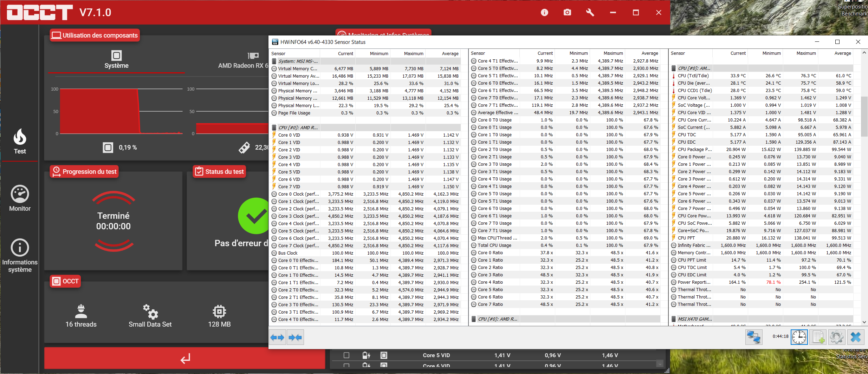Screen dimensions: 868x374
Task: Select the Physical Memory L... sensor row
Action: coord(365,106)
